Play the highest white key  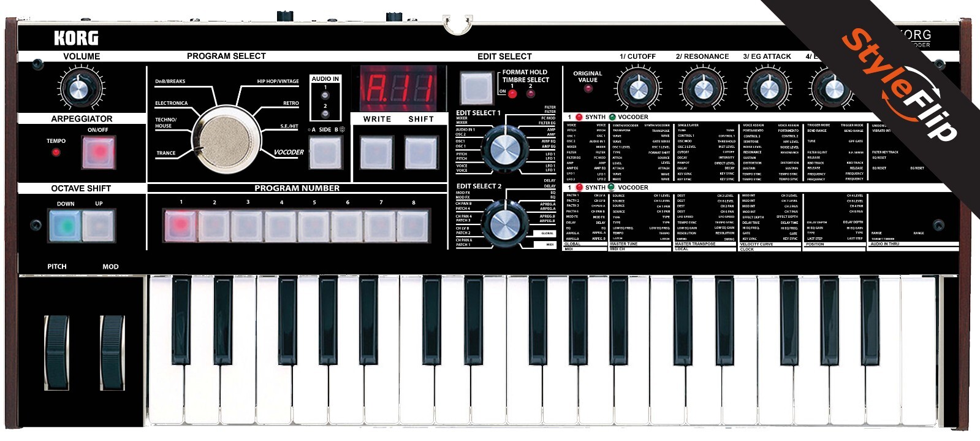(x=919, y=350)
